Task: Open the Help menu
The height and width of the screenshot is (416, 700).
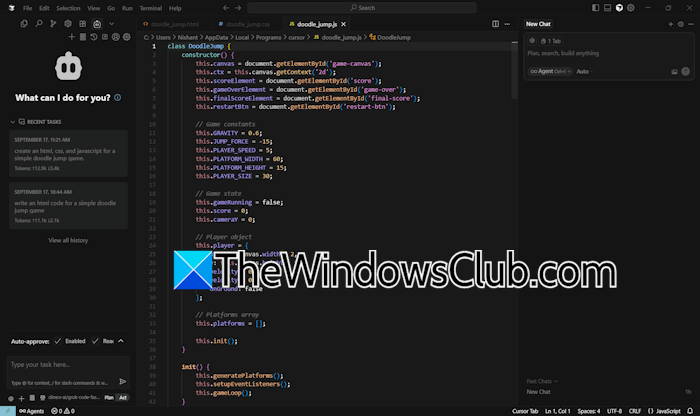Action: point(175,8)
